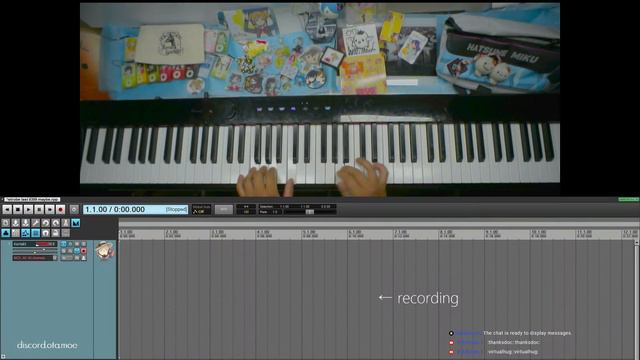Open the 4/4 time signature field
Image resolution: width=640 pixels, height=360 pixels.
(x=247, y=207)
